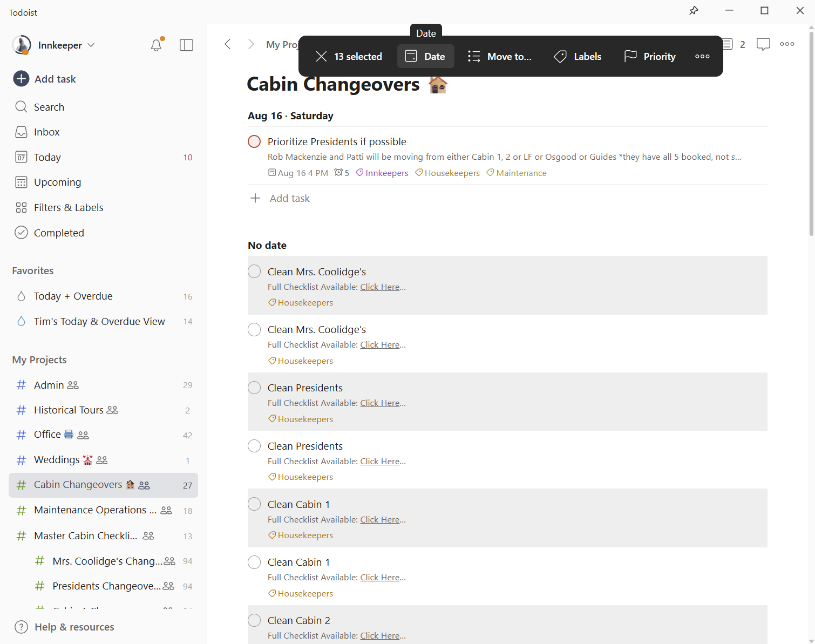Open the Upcoming view
The image size is (815, 644).
click(x=57, y=182)
